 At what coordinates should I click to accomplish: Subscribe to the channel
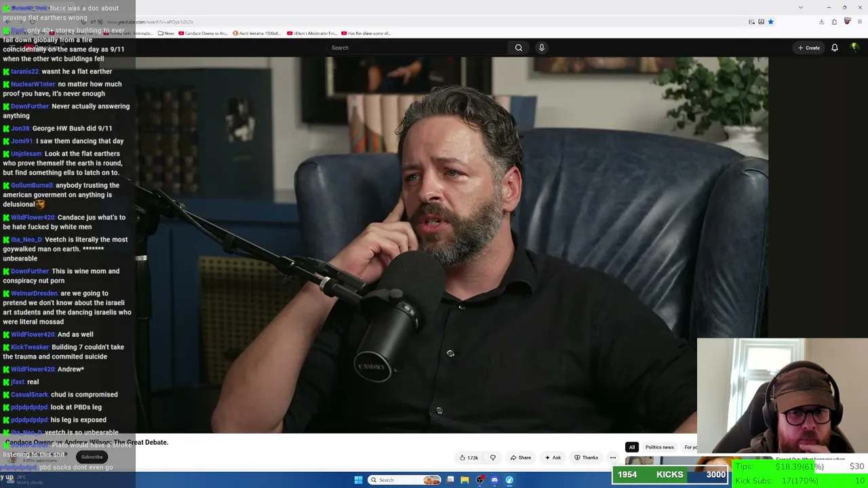point(92,457)
